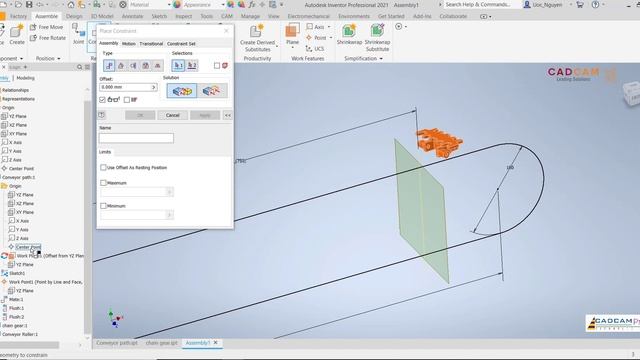
Task: Select the Mate constraint type icon
Action: tap(109, 65)
